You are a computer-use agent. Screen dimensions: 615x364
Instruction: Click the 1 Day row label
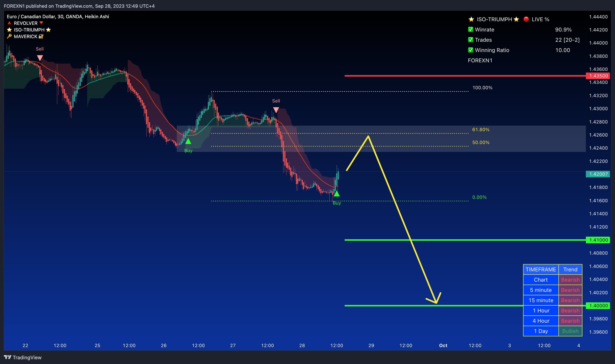click(541, 331)
